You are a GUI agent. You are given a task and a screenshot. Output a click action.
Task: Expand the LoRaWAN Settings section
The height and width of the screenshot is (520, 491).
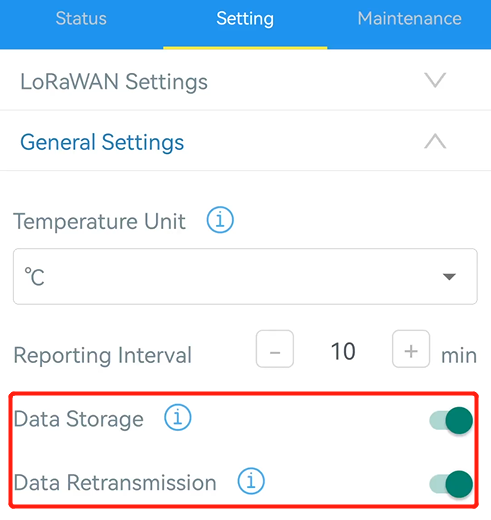(245, 81)
